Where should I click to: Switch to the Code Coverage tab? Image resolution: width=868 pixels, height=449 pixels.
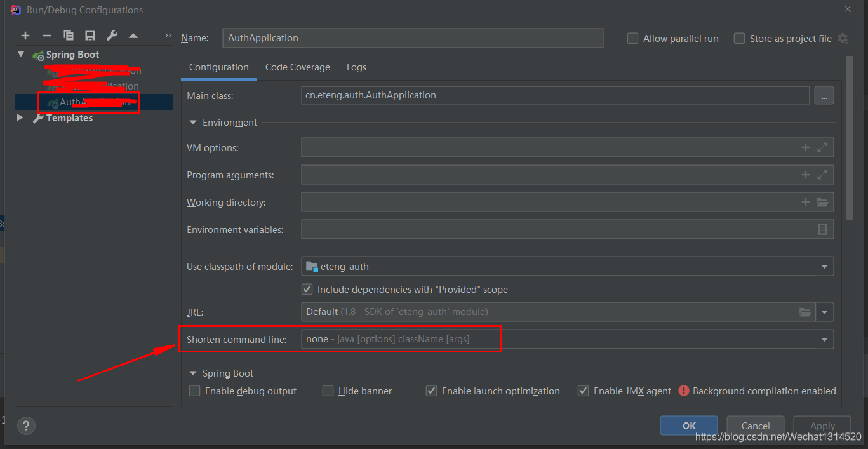297,67
